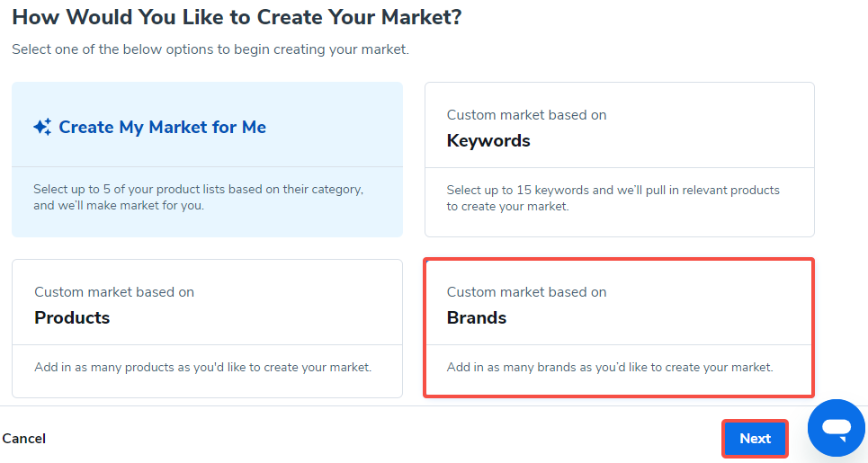Click the divider line inside the Keywords card
The image size is (868, 463).
[619, 167]
